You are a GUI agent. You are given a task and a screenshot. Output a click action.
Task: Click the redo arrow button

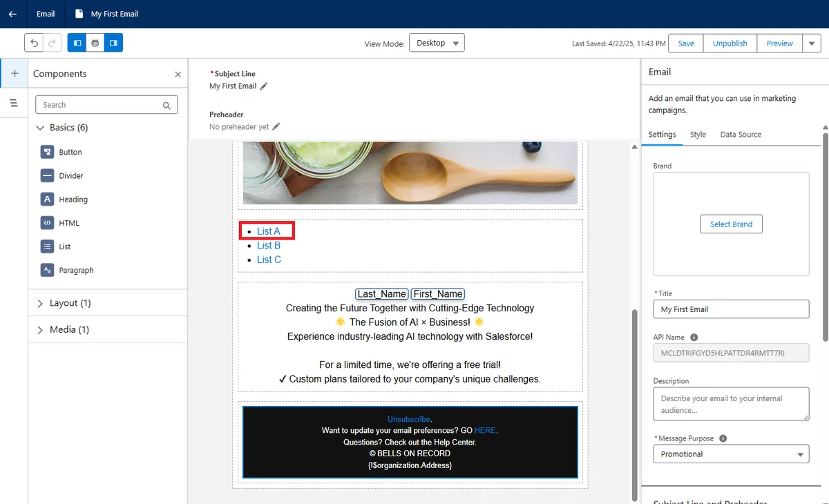point(52,43)
